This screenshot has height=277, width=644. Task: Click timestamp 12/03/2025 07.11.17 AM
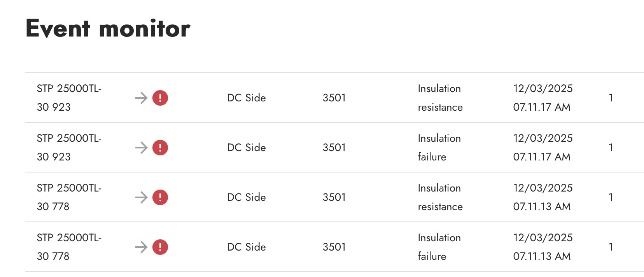[542, 98]
